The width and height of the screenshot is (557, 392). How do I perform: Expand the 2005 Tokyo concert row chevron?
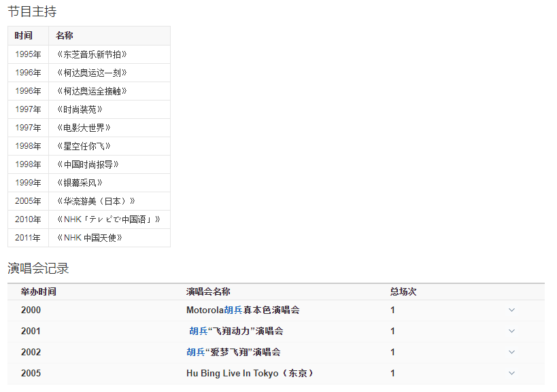(511, 373)
